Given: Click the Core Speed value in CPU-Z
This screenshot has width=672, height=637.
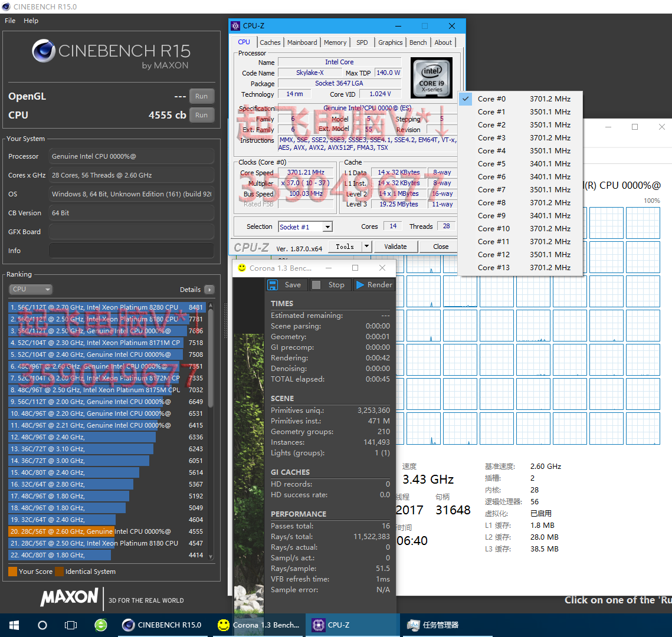Looking at the screenshot, I should point(305,172).
